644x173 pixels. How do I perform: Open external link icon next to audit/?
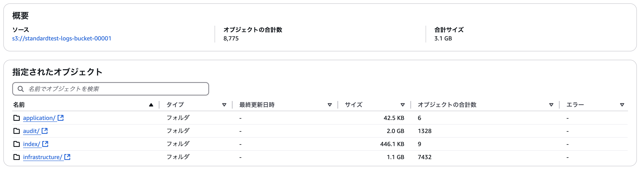tap(45, 131)
